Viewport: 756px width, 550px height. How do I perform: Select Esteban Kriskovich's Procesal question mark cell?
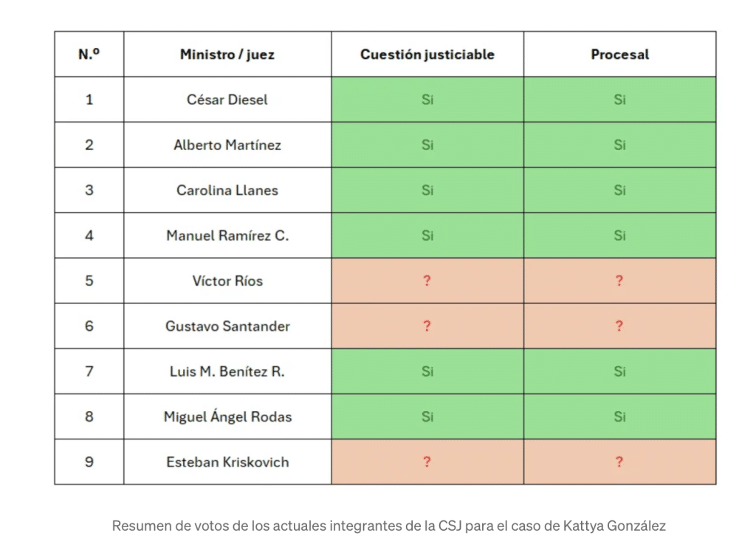click(620, 462)
